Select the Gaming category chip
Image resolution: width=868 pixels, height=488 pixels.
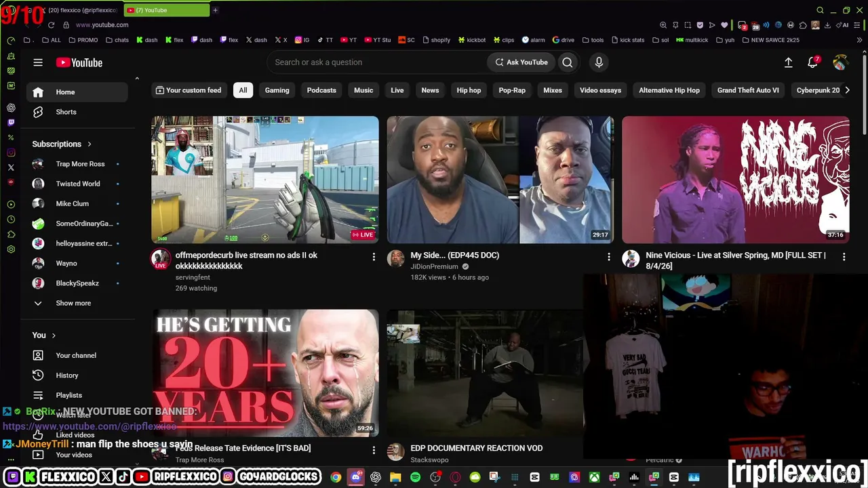[277, 90]
